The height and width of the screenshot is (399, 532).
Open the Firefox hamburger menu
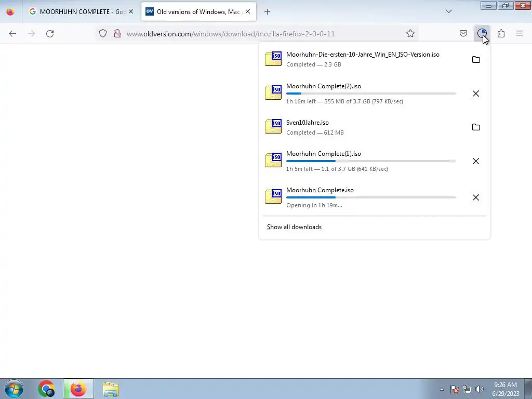(520, 33)
